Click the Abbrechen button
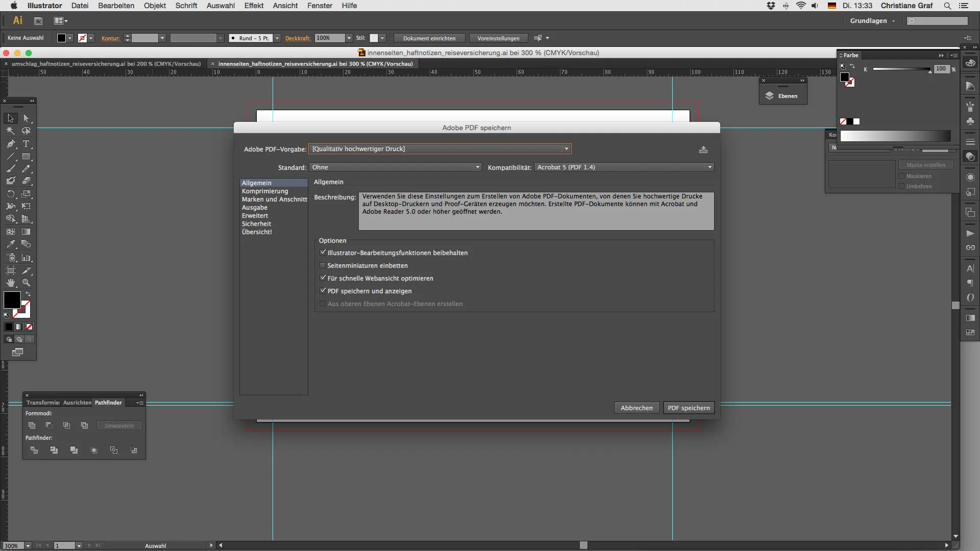Viewport: 980px width, 551px height. point(636,408)
